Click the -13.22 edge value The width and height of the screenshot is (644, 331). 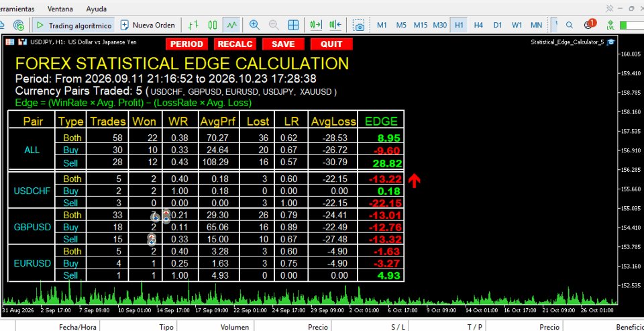(385, 179)
